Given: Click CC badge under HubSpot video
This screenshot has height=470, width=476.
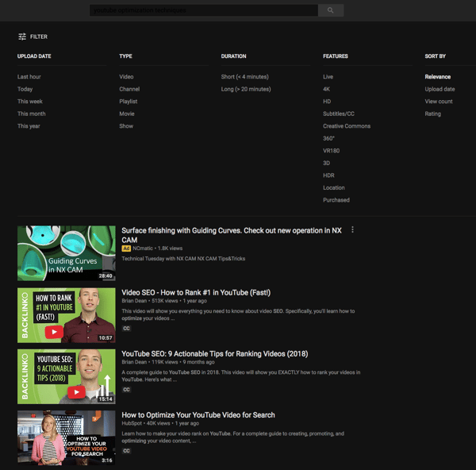Looking at the screenshot, I should coord(126,451).
